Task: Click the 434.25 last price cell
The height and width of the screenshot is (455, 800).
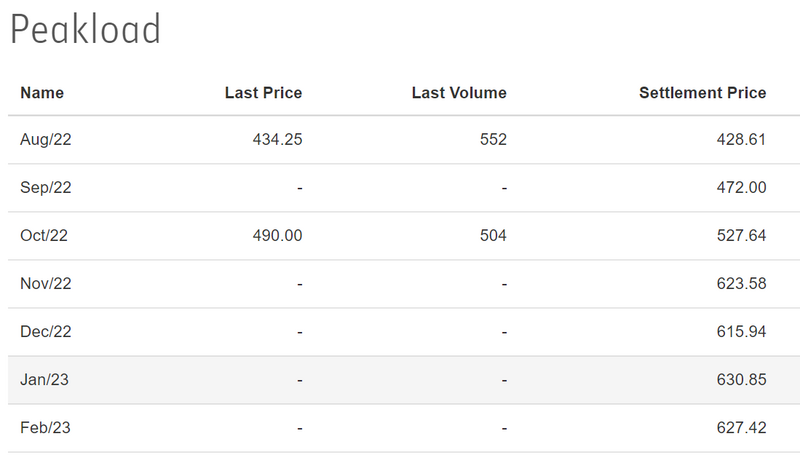Action: (277, 140)
